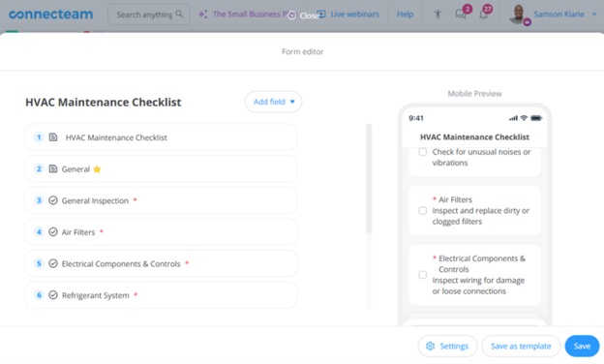Click the Mobile Preview label

coord(474,94)
